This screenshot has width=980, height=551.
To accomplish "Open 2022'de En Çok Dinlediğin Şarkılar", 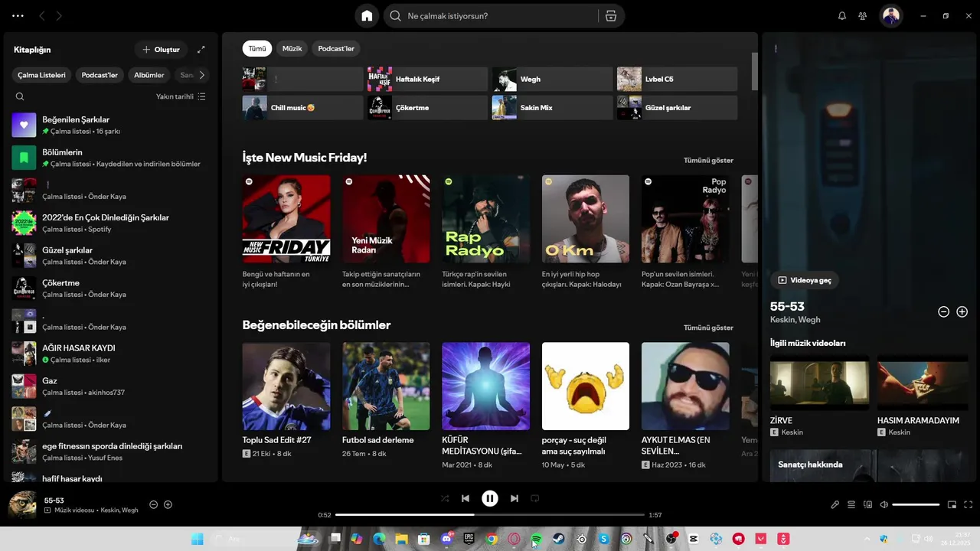I will point(110,223).
